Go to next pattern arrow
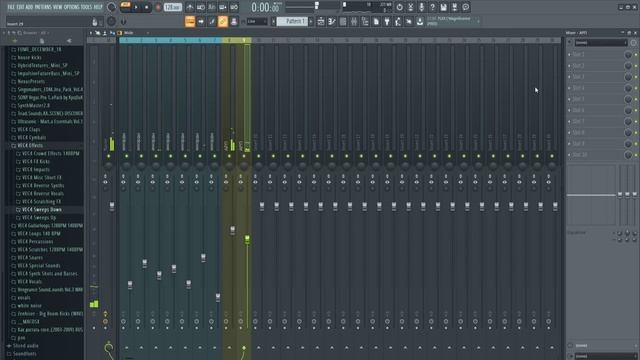 click(311, 22)
